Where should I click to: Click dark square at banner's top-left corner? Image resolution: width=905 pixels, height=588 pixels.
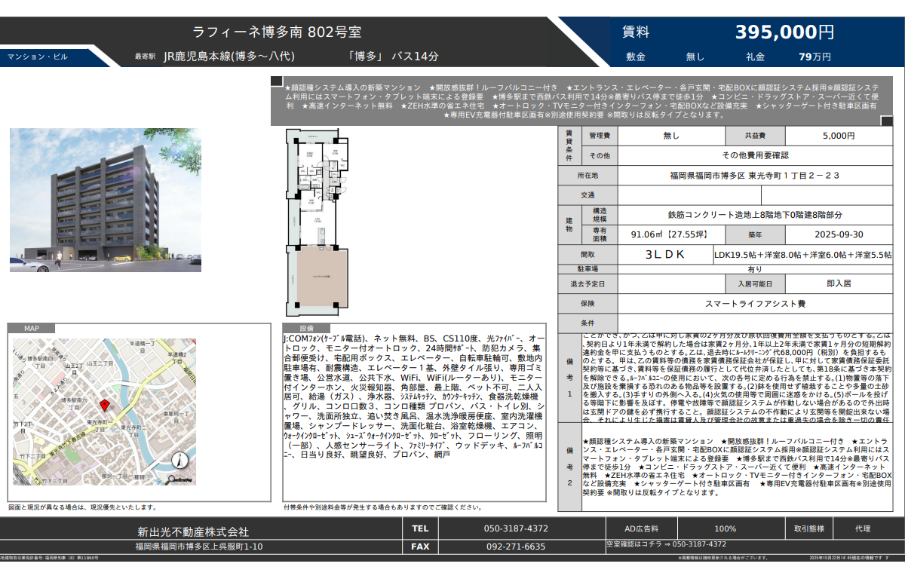(276, 81)
